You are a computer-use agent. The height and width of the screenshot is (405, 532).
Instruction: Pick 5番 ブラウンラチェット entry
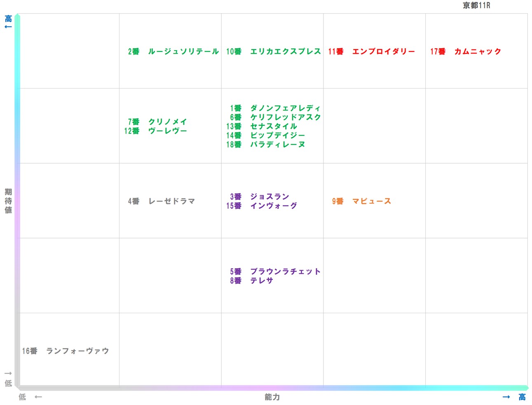point(275,271)
